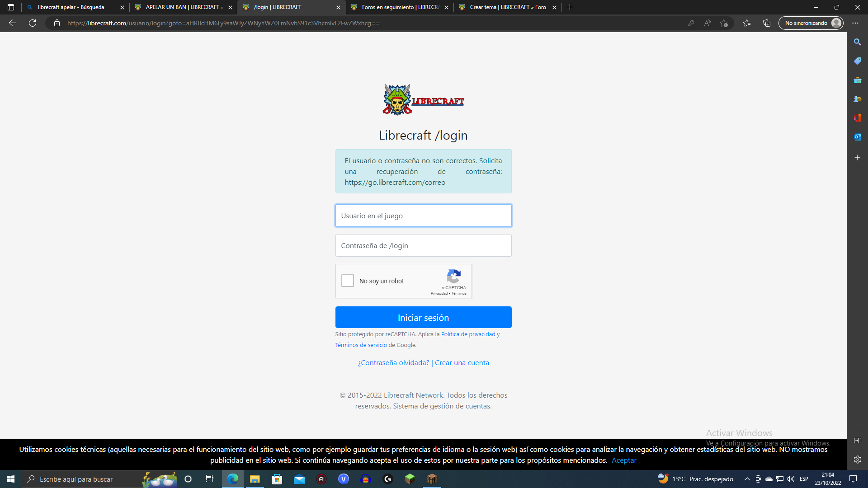Switch to the "Crear tema" forum tab
Image resolution: width=868 pixels, height=488 pixels.
click(x=507, y=7)
